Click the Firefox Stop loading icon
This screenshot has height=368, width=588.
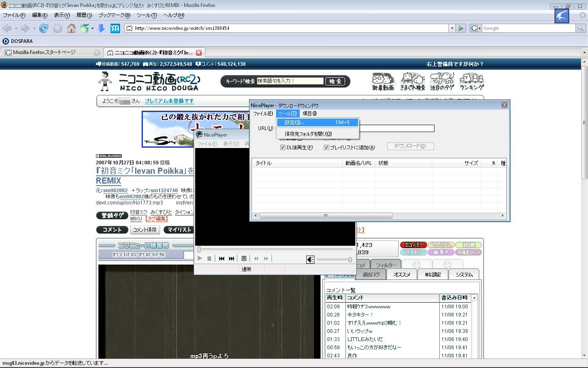[58, 28]
